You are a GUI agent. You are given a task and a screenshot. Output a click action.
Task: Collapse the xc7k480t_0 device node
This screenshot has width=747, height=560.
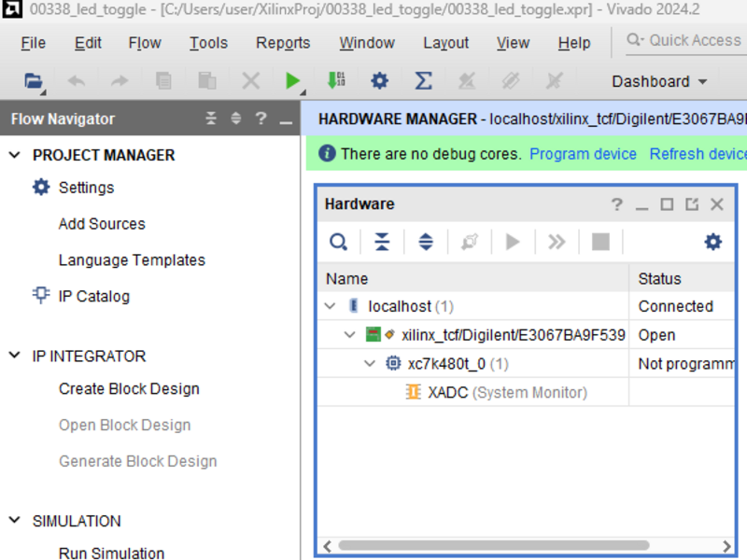coord(370,364)
